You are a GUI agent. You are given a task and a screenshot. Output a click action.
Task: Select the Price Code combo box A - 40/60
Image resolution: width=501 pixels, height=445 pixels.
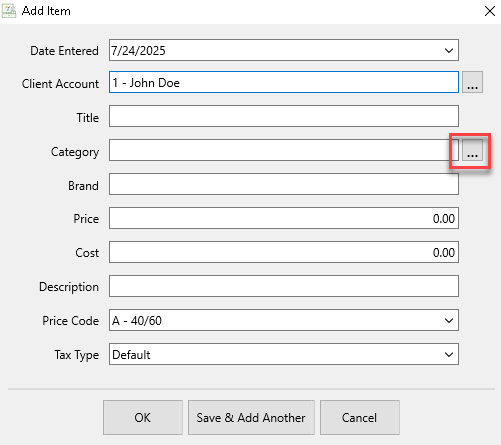point(284,320)
